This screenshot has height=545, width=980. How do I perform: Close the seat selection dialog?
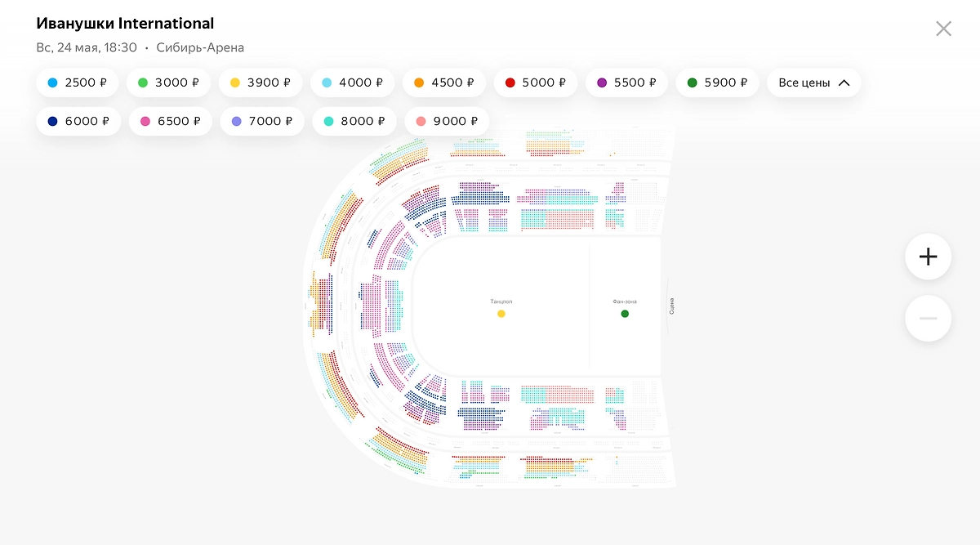click(943, 29)
